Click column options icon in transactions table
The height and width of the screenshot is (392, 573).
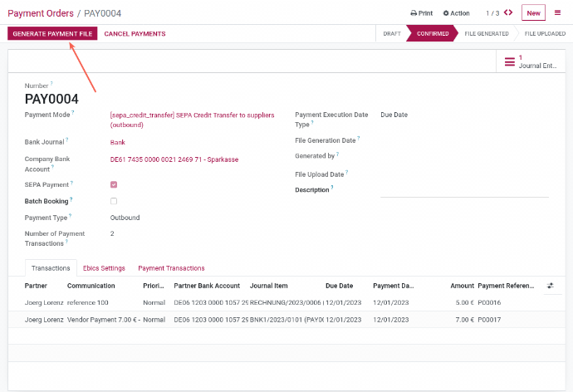point(550,285)
